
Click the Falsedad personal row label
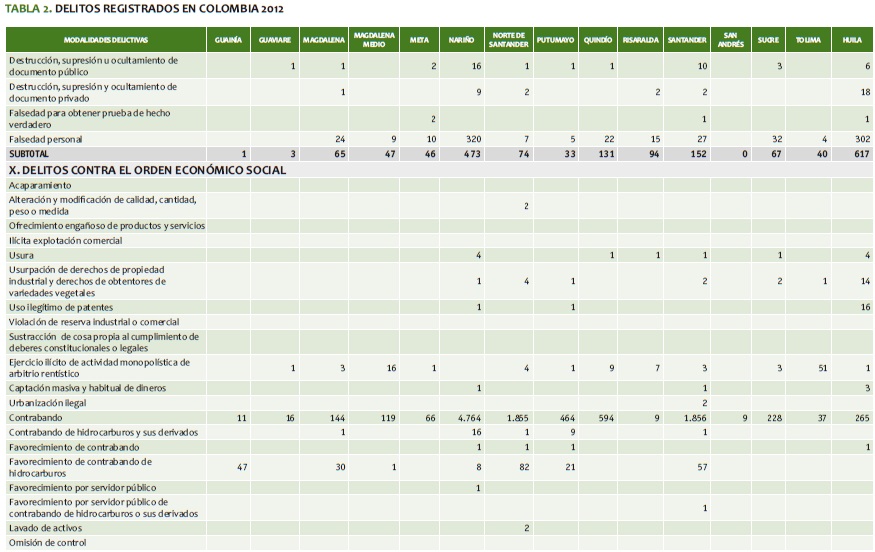(46, 139)
